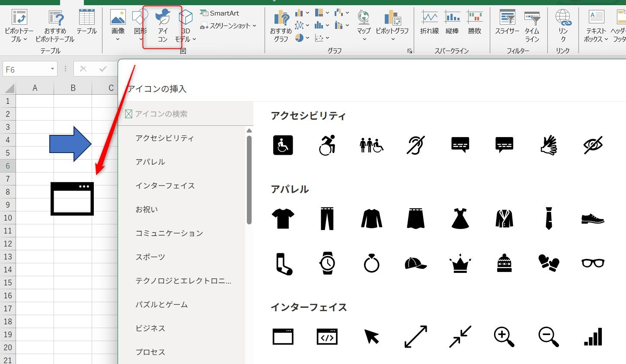The image size is (626, 364).
Task: Open the コミュニケーション category
Action: pyautogui.click(x=169, y=233)
